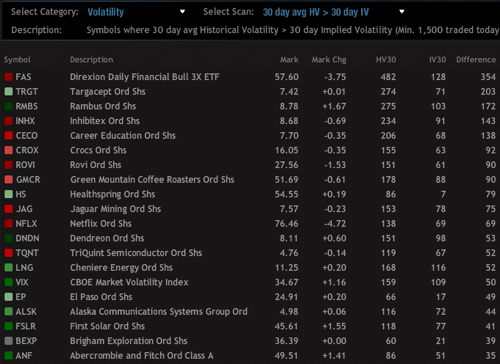Image resolution: width=500 pixels, height=364 pixels.
Task: Click Netflix Mark Chg value -4.72
Action: 335,224
